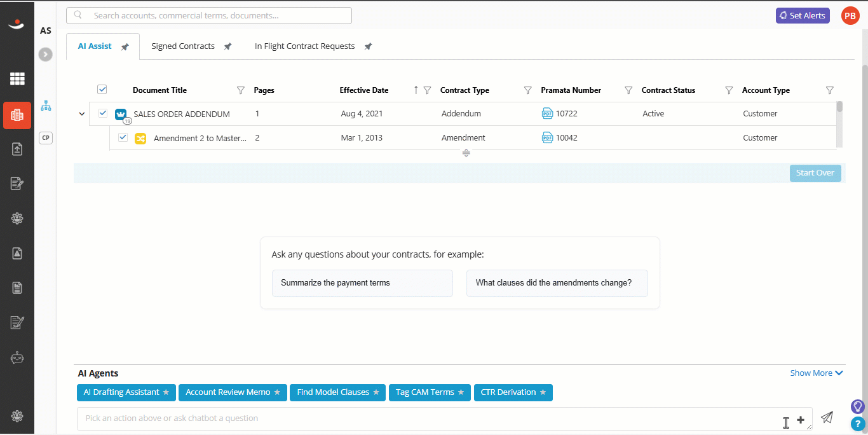Click the chatbot question input box
868x435 pixels.
tap(445, 418)
